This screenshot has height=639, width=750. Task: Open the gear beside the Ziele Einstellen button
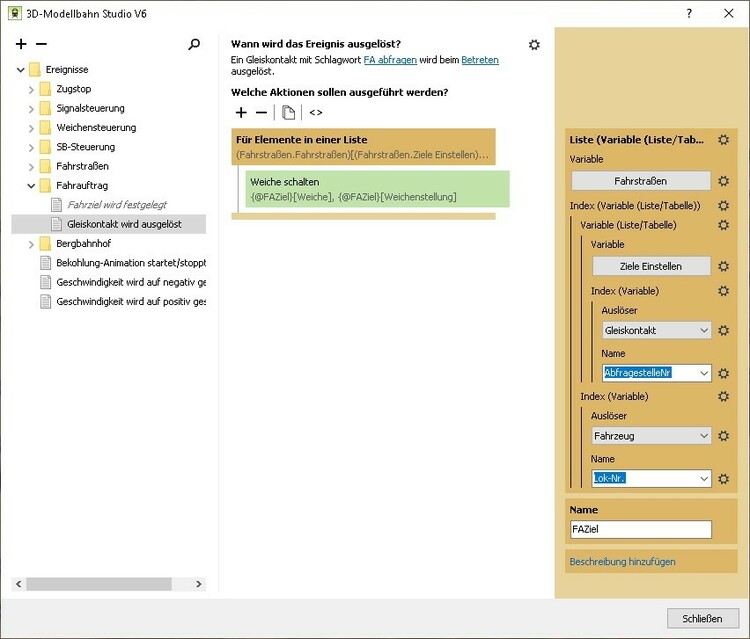723,266
